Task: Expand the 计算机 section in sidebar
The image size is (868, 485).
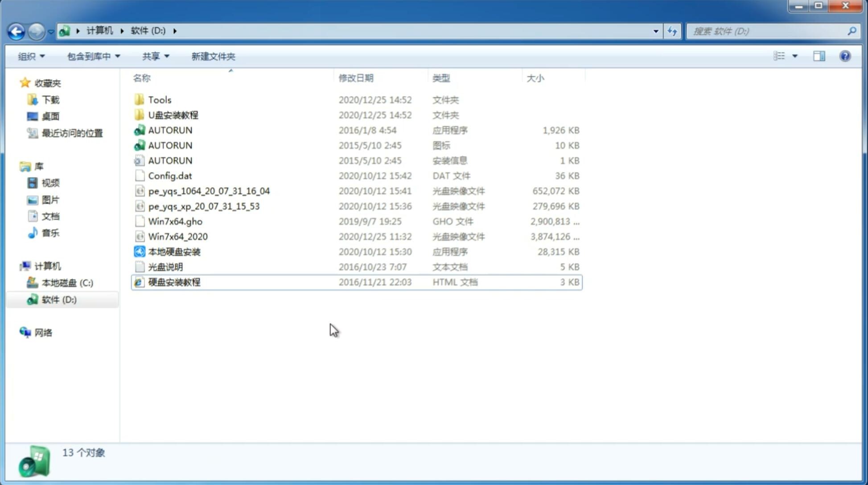Action: point(16,266)
